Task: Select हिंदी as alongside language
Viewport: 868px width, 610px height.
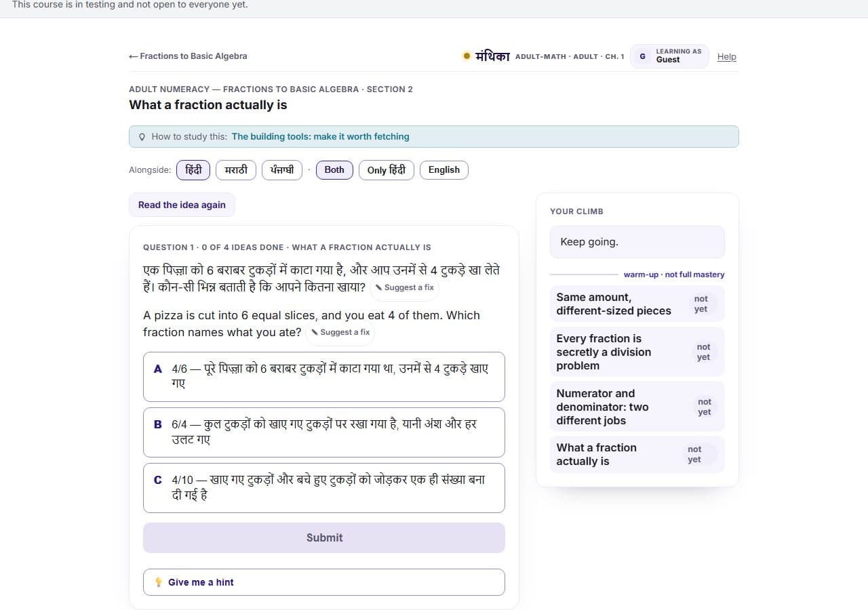Action: tap(193, 170)
